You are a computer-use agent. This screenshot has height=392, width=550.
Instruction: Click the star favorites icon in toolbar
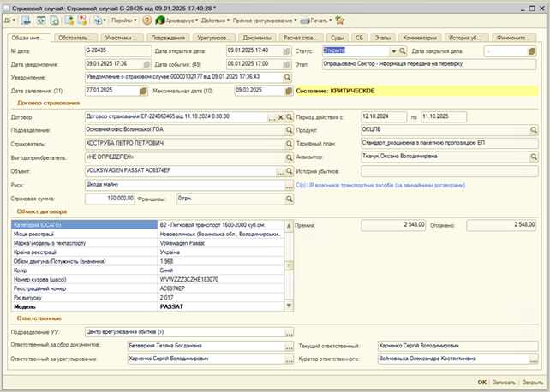(x=339, y=21)
